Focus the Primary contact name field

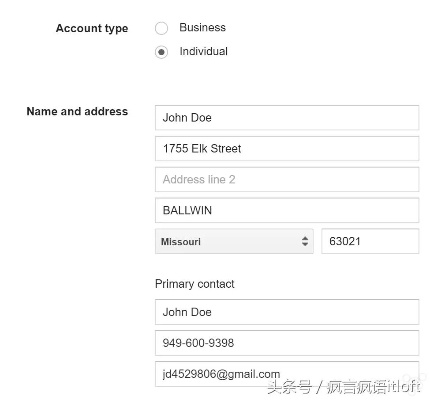[x=287, y=312]
